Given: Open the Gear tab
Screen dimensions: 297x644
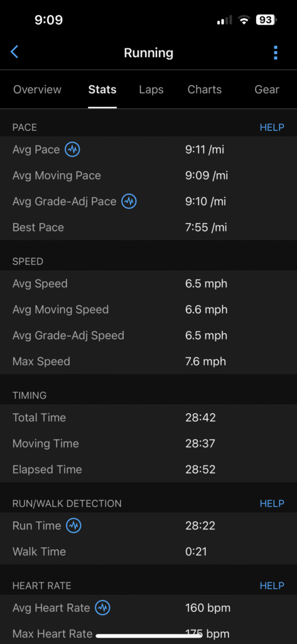Looking at the screenshot, I should pos(267,89).
